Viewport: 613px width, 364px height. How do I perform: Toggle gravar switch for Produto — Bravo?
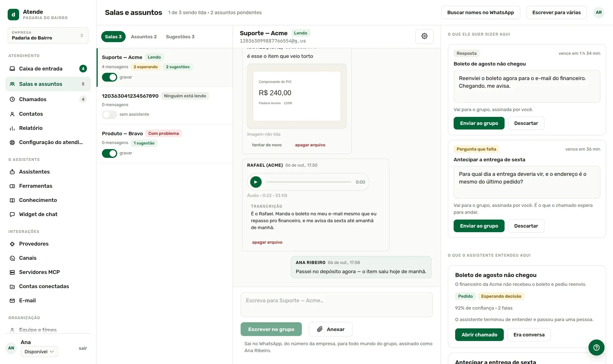click(110, 153)
